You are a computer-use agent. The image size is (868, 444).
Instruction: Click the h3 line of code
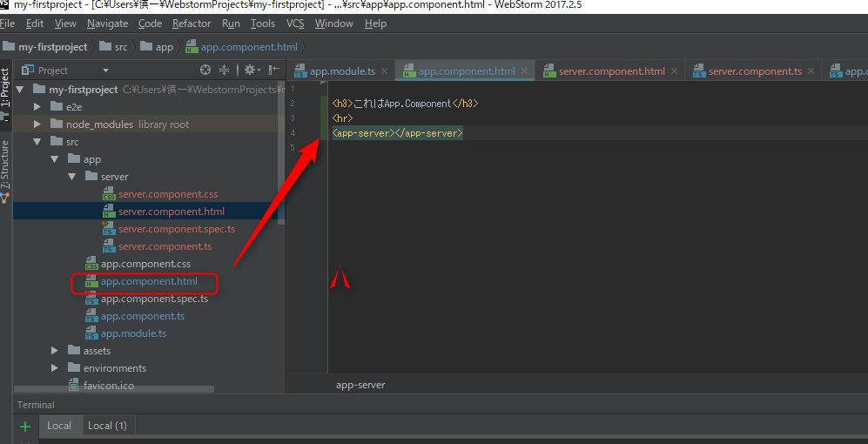[x=405, y=104]
